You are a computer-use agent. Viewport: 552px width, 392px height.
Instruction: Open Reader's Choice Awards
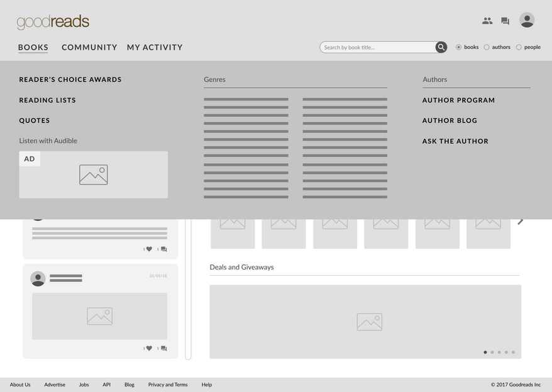tap(70, 80)
